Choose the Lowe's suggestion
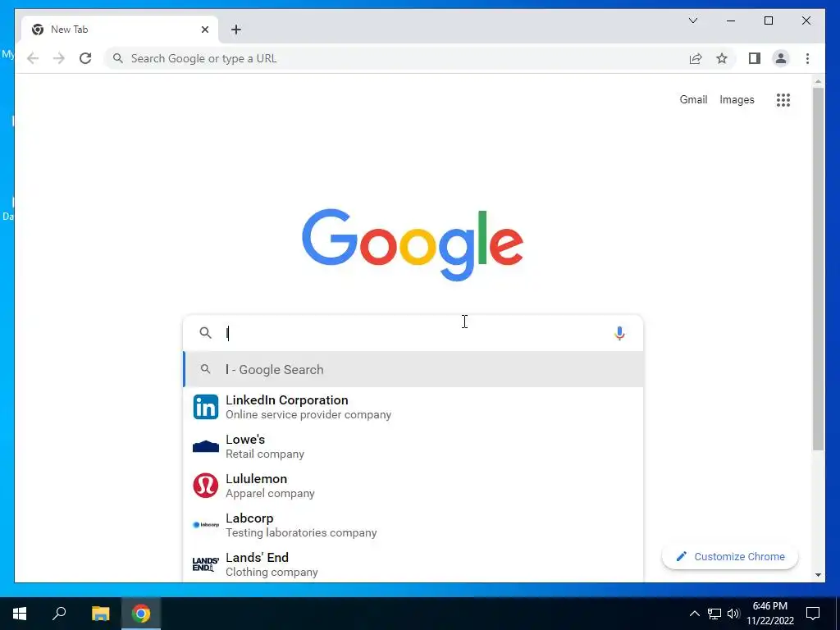This screenshot has width=840, height=630. (x=413, y=446)
